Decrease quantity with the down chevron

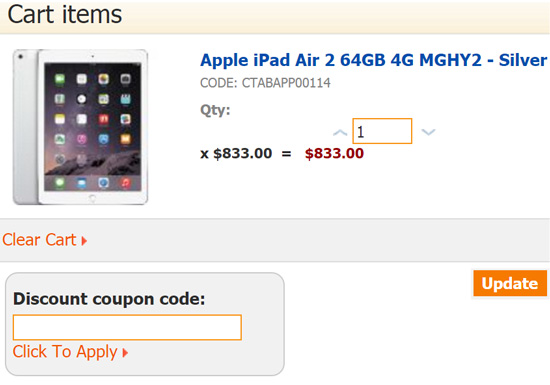(x=428, y=132)
